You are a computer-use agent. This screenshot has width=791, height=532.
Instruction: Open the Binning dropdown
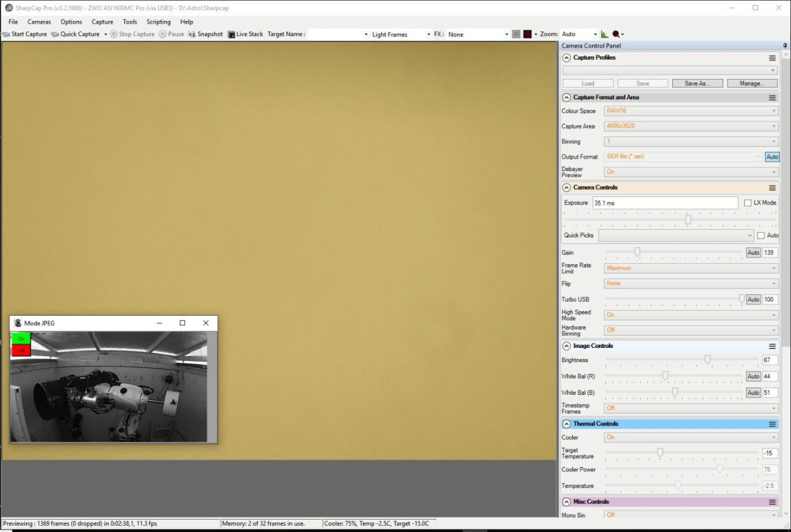coord(691,141)
